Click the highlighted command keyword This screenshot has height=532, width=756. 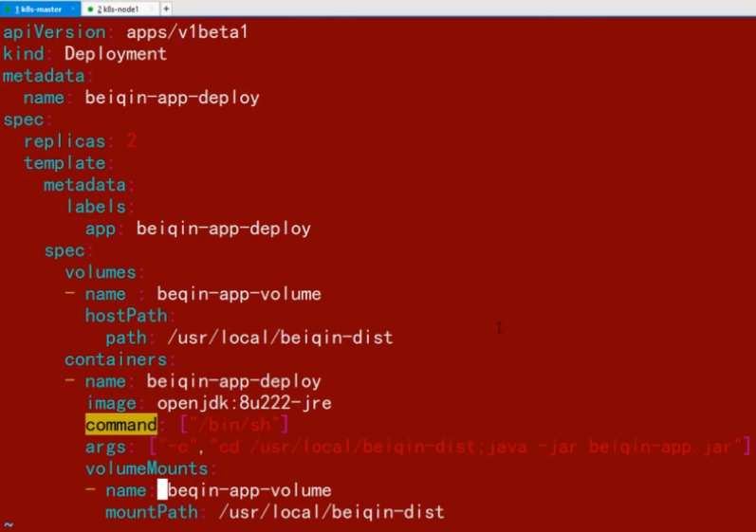tap(121, 425)
